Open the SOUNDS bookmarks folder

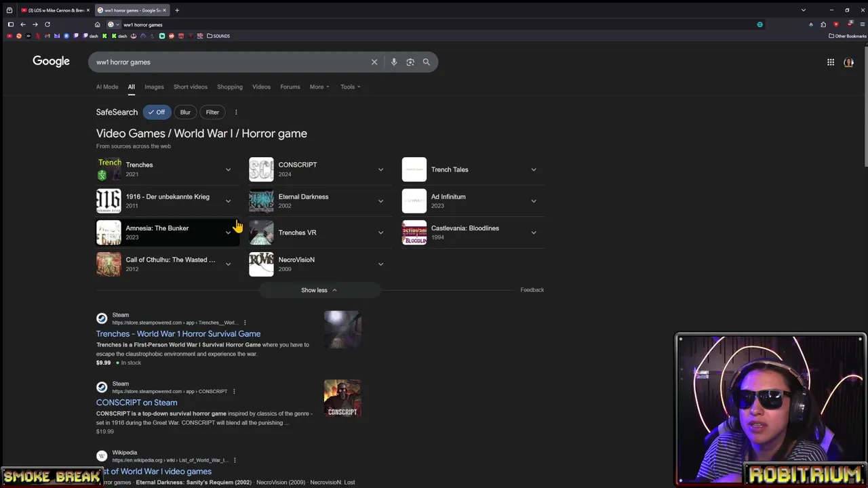click(x=218, y=36)
